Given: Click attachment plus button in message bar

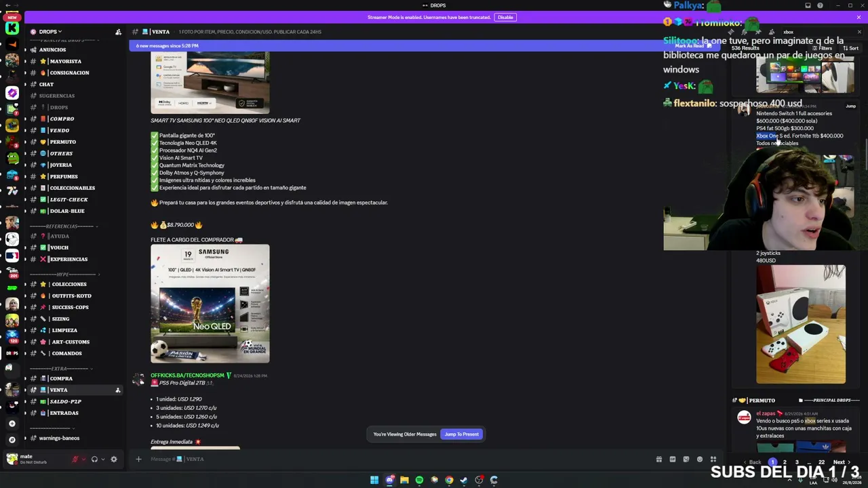Looking at the screenshot, I should 138,460.
